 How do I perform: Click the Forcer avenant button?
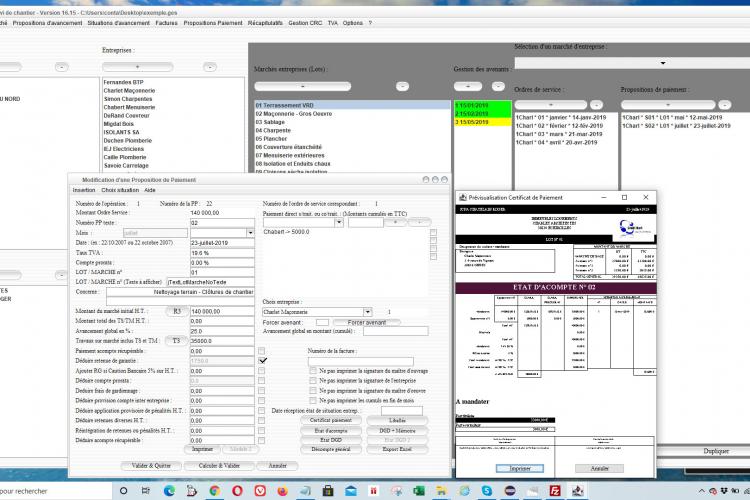[366, 322]
